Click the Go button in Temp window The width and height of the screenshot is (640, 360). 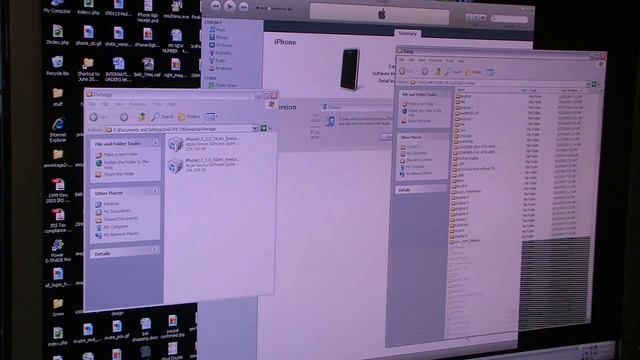tap(594, 84)
